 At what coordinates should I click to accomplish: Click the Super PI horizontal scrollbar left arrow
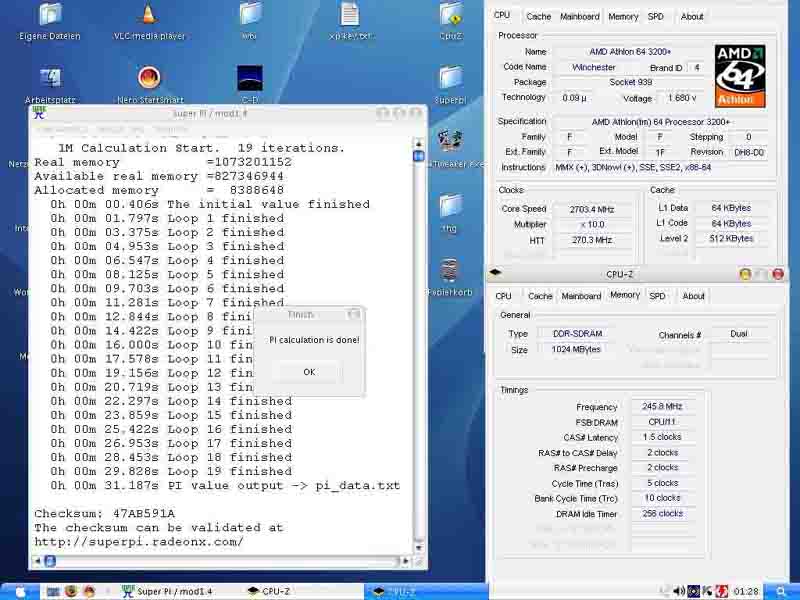click(x=37, y=561)
